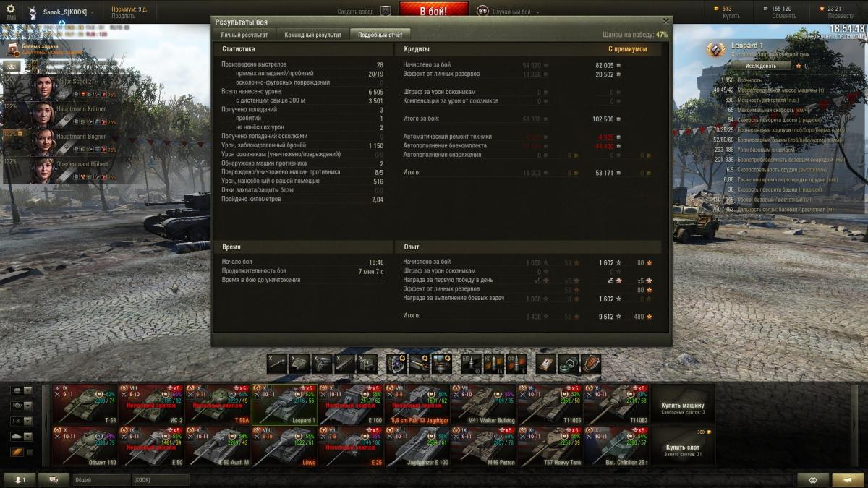Viewport: 868px width, 488px height.
Task: Open game settings gear icon
Action: (11, 9)
